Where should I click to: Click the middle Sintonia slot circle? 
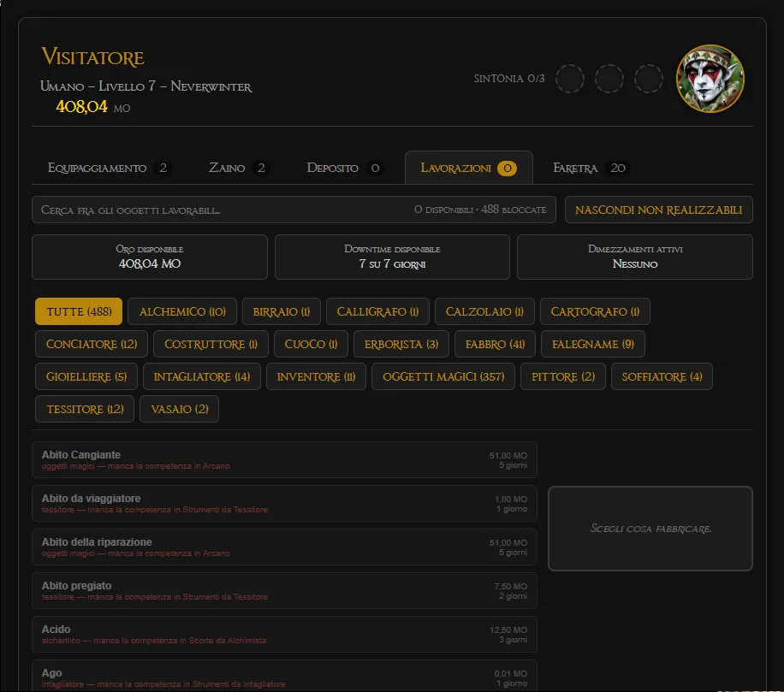[x=609, y=79]
